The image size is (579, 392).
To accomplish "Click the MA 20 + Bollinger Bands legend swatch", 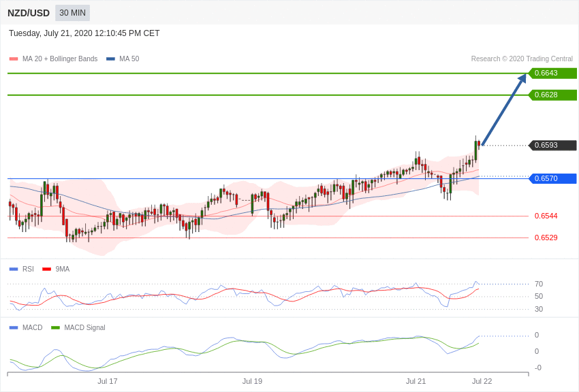I will 14,59.
